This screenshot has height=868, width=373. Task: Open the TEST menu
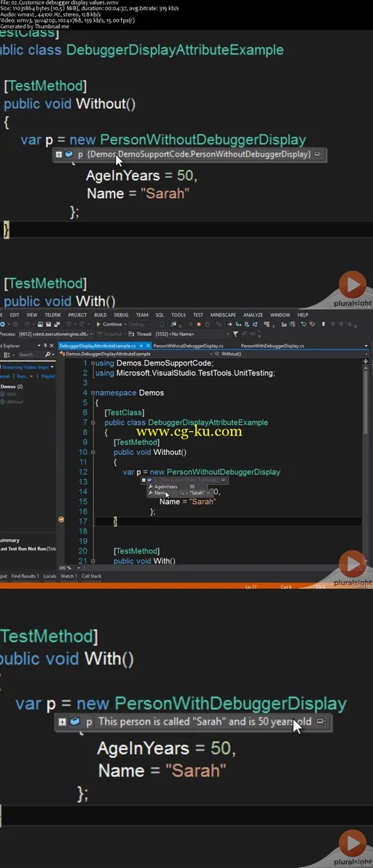click(198, 315)
